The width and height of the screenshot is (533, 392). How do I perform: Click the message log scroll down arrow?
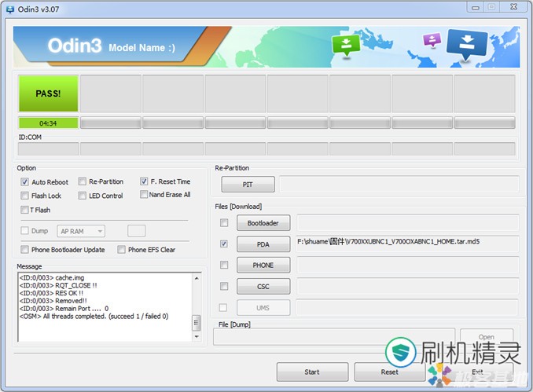(x=197, y=336)
